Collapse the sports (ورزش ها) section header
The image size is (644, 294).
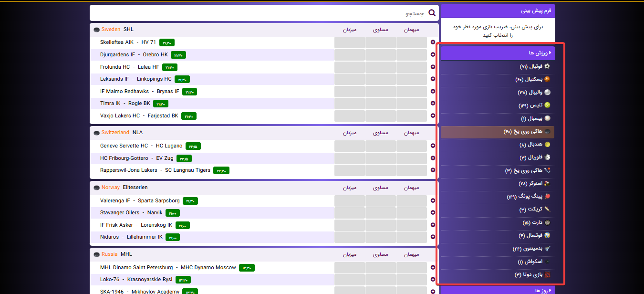tap(498, 53)
